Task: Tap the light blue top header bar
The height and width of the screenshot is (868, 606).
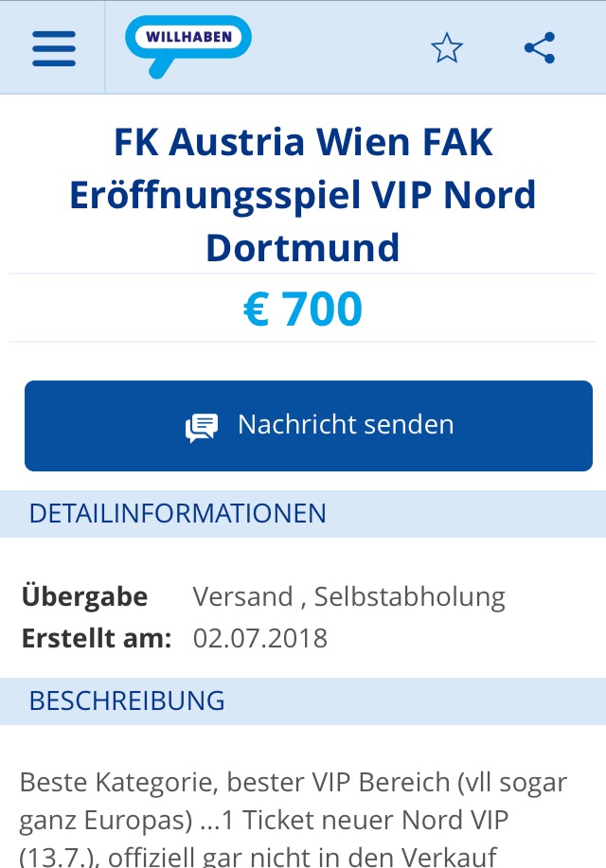Action: [x=303, y=47]
